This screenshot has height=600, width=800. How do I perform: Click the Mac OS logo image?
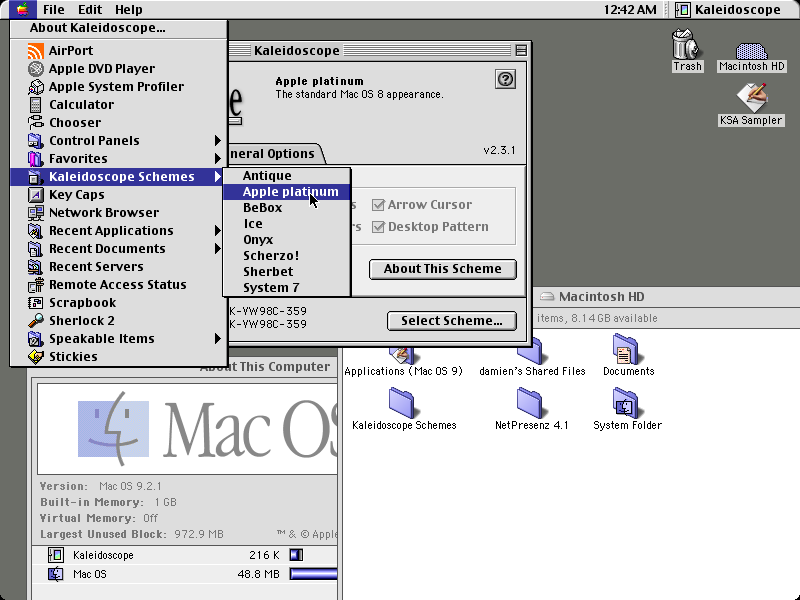[x=188, y=429]
